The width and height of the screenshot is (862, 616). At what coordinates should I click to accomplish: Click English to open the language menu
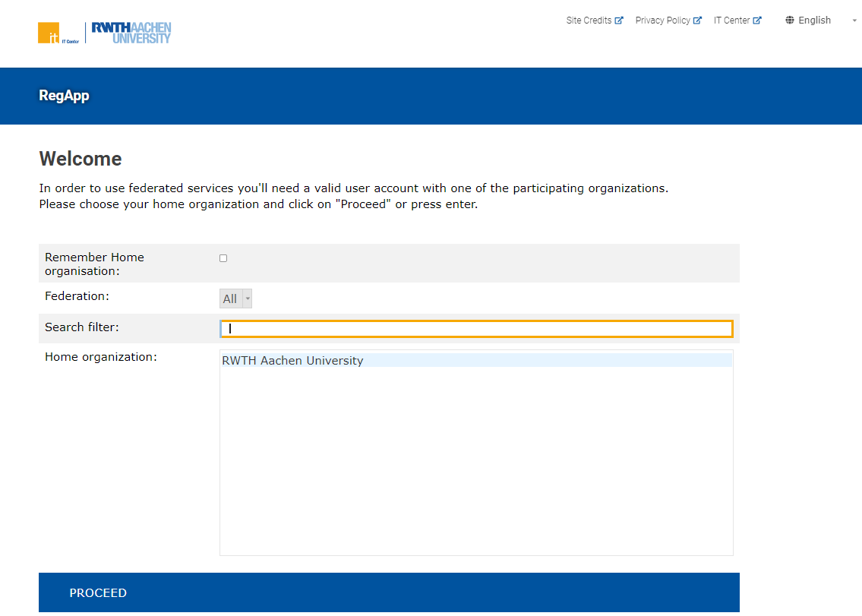coord(814,20)
